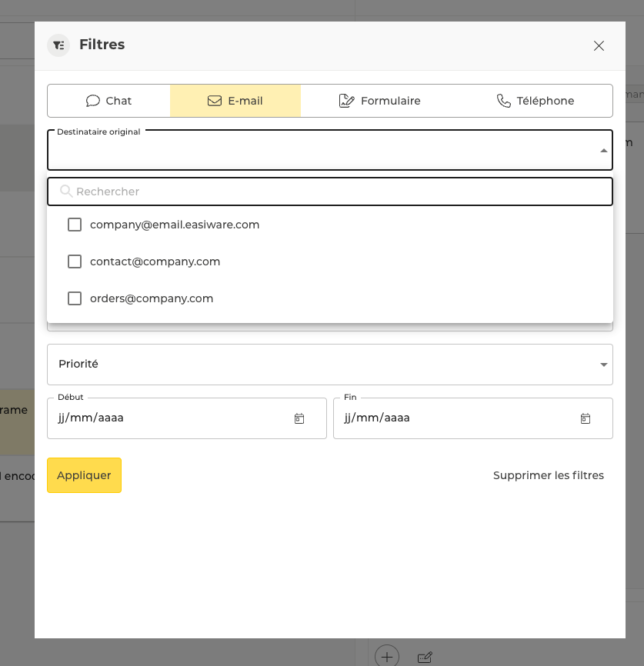Image resolution: width=644 pixels, height=666 pixels.
Task: Click the Formulaire pencil icon
Action: 346,101
